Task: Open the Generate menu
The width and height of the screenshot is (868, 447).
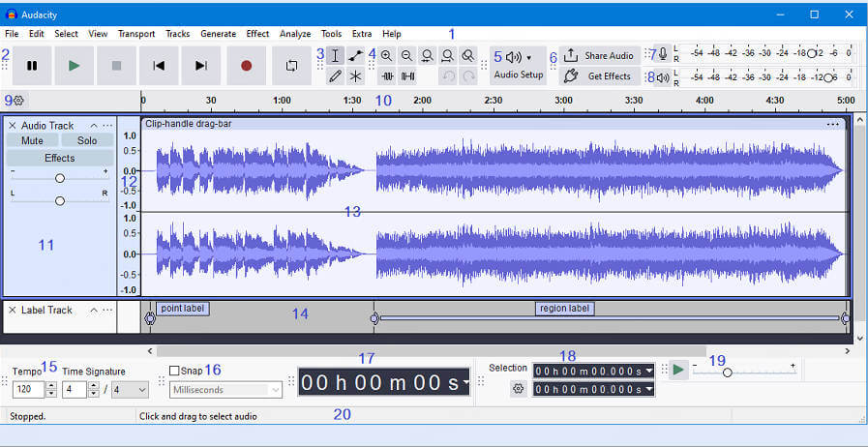Action: point(218,34)
